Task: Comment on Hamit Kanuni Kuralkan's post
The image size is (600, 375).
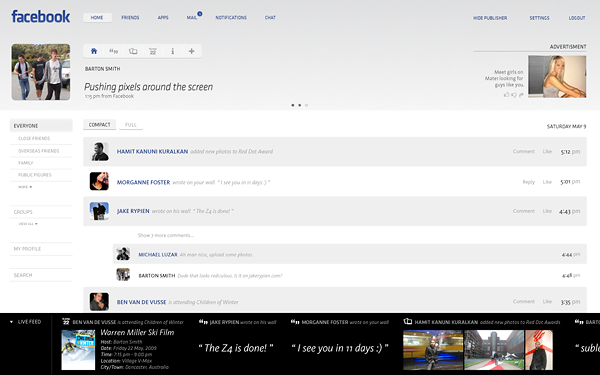Action: point(524,152)
